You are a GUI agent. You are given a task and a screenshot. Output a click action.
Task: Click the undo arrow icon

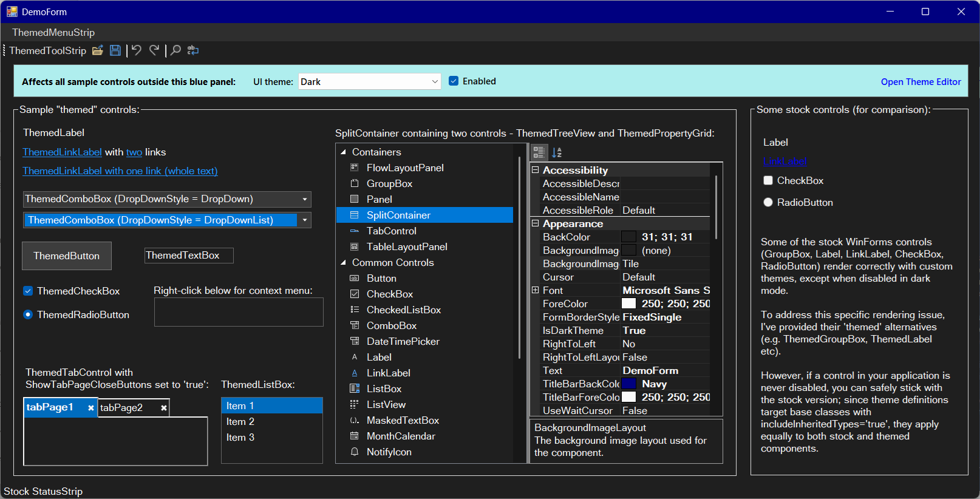click(137, 50)
